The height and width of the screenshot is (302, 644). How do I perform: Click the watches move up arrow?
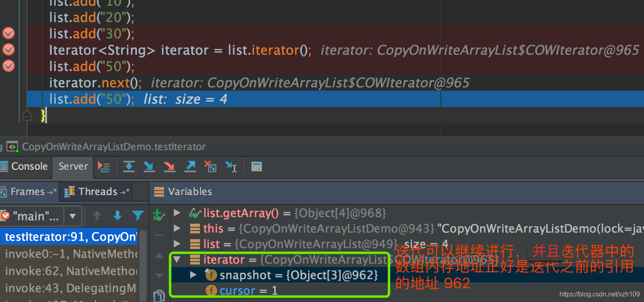(159, 256)
